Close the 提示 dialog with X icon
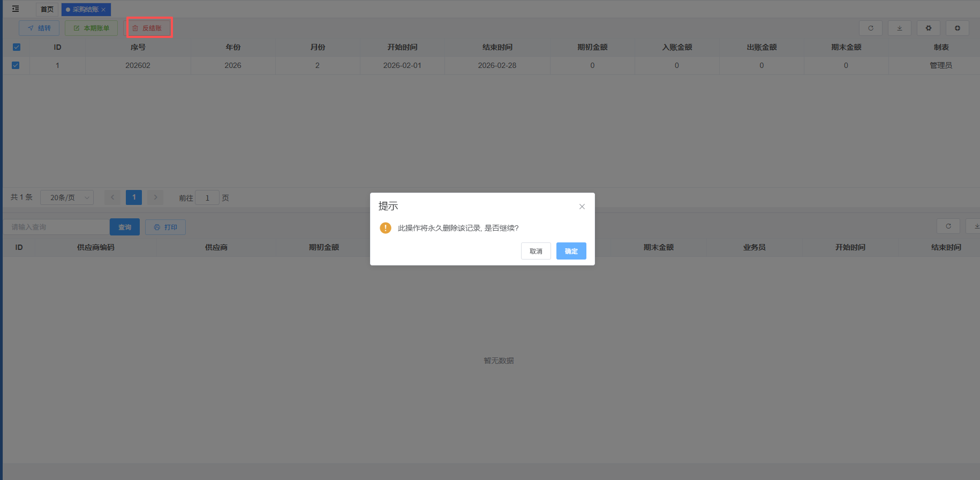This screenshot has height=480, width=980. tap(582, 207)
